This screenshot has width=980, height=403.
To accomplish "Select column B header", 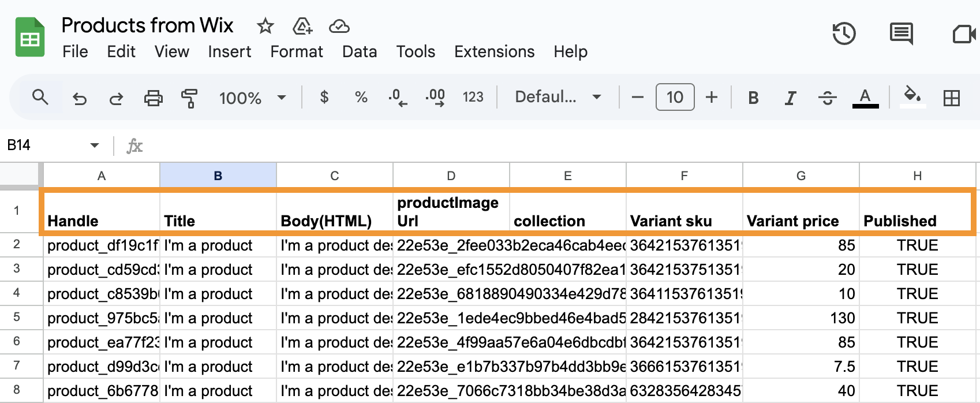I will (218, 176).
